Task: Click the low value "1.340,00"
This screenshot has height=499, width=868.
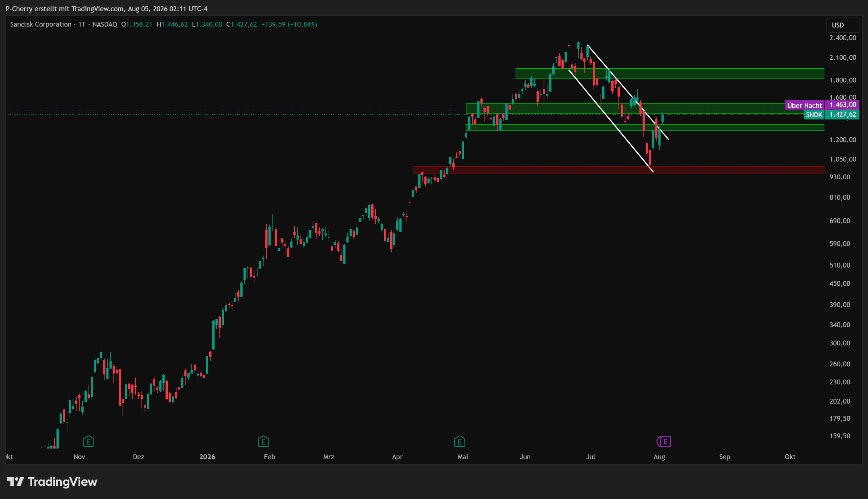Action: 209,24
